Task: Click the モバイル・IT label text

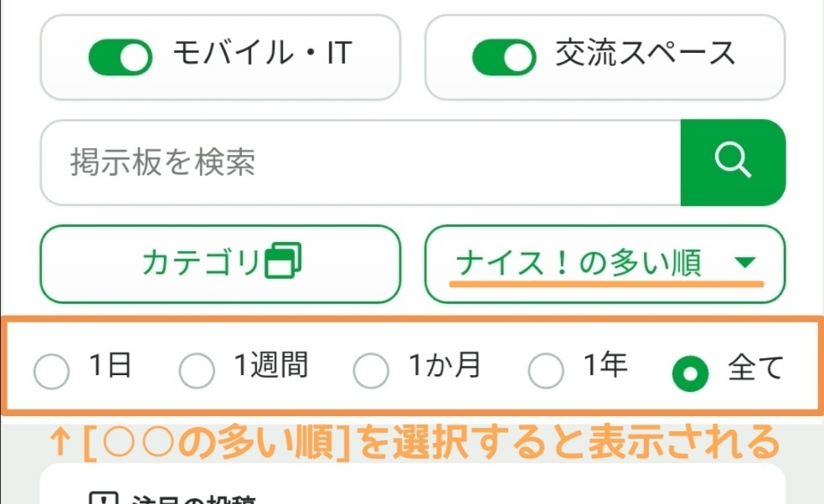Action: tap(261, 54)
